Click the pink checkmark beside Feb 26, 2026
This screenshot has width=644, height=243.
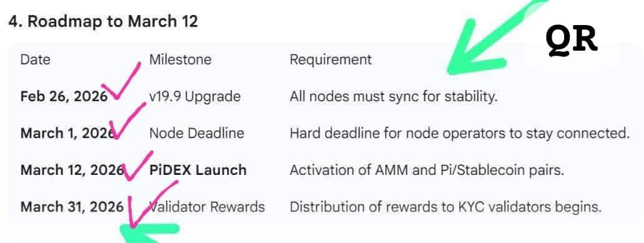120,81
